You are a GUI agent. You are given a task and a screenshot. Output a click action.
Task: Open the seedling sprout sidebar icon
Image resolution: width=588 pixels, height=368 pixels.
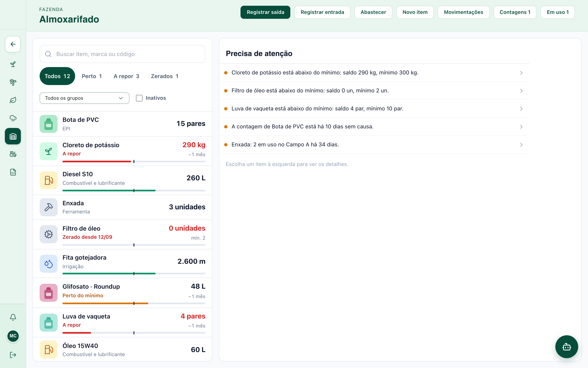tap(13, 64)
